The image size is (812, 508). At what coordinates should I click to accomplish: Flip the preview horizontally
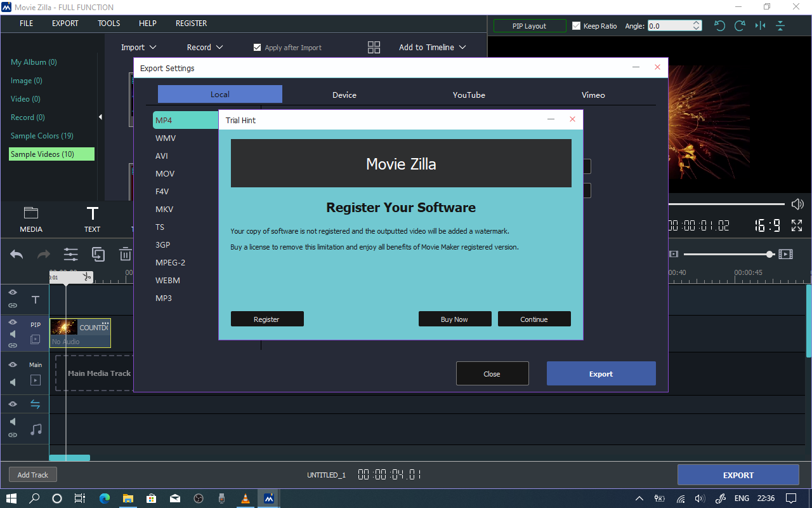[x=760, y=26]
